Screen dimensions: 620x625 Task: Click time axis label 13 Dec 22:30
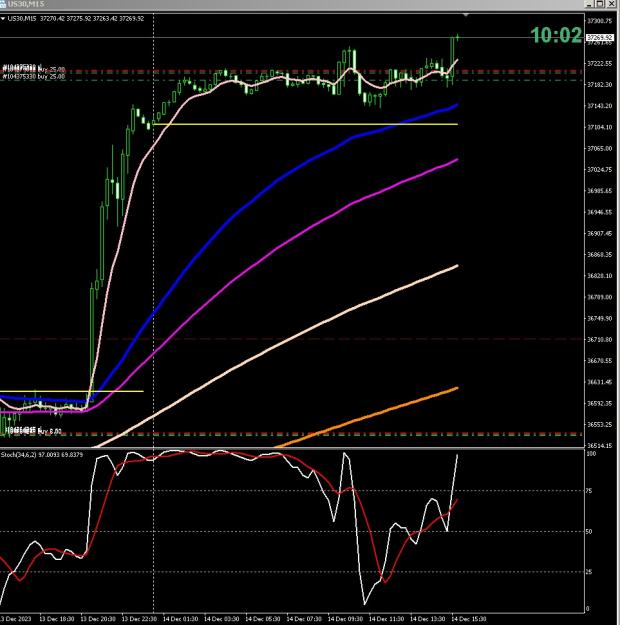click(x=139, y=619)
